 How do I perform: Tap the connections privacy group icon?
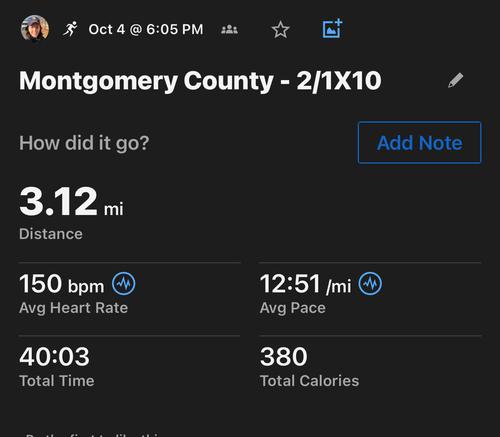coord(229,30)
